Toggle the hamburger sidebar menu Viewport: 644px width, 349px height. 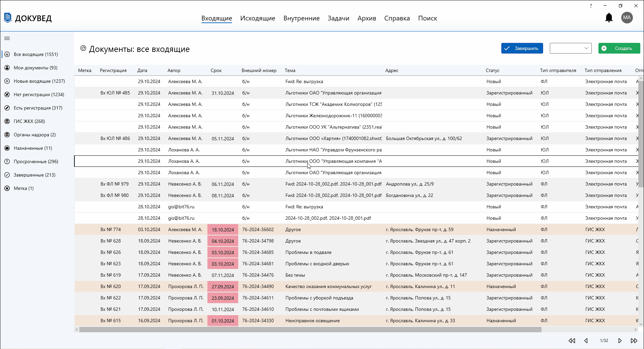(7, 38)
